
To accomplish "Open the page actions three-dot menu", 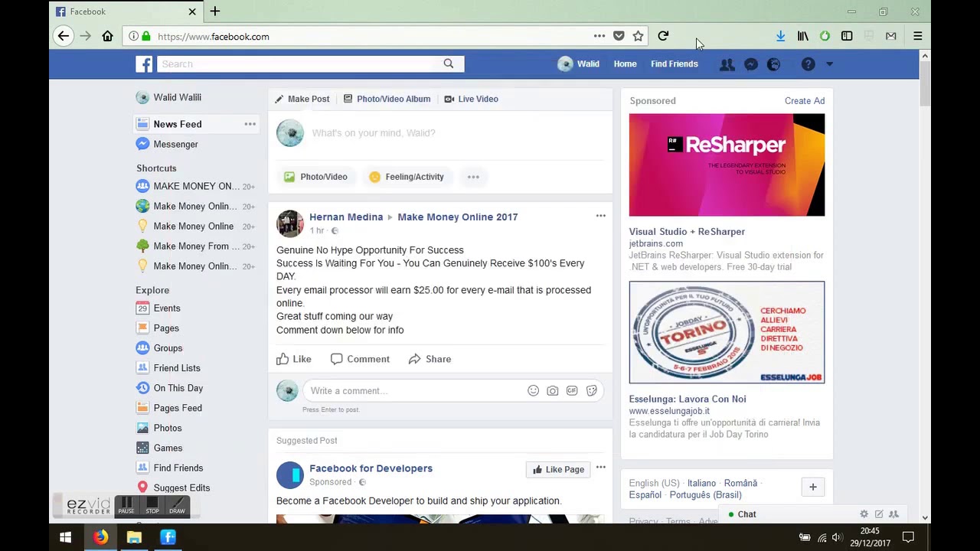I will point(599,36).
